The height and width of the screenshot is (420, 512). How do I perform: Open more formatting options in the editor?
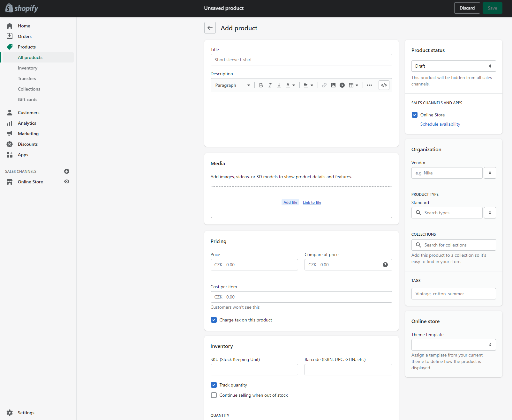(x=369, y=85)
